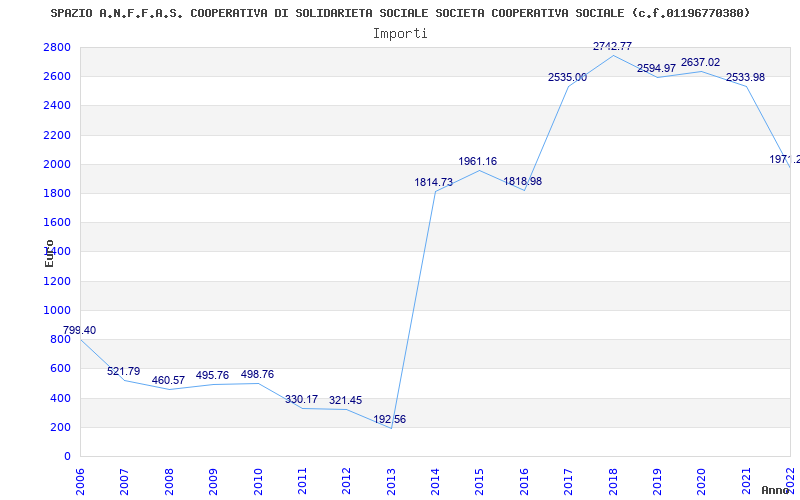This screenshot has height=500, width=800.
Task: Click the 799.40 data label
Action: click(x=79, y=330)
